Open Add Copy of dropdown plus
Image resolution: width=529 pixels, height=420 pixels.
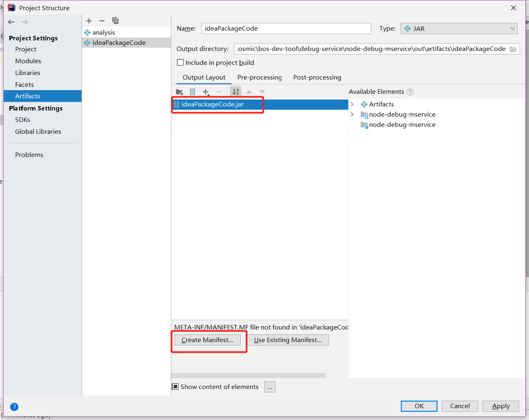tap(206, 92)
